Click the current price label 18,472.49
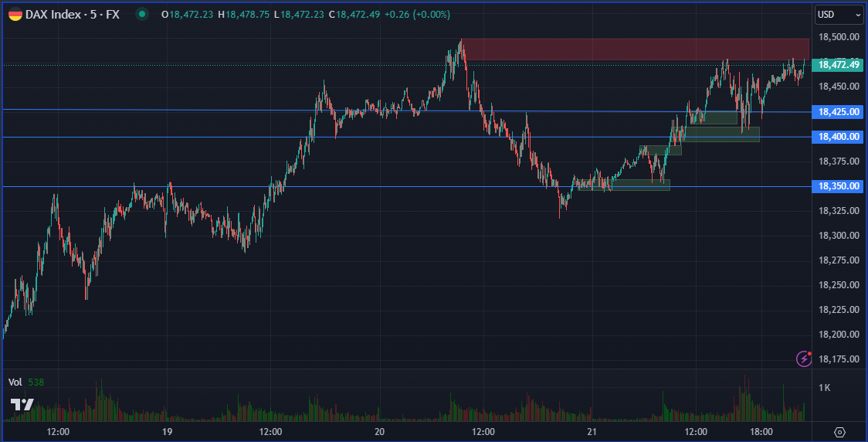Viewport: 868px width, 442px height. pos(838,65)
